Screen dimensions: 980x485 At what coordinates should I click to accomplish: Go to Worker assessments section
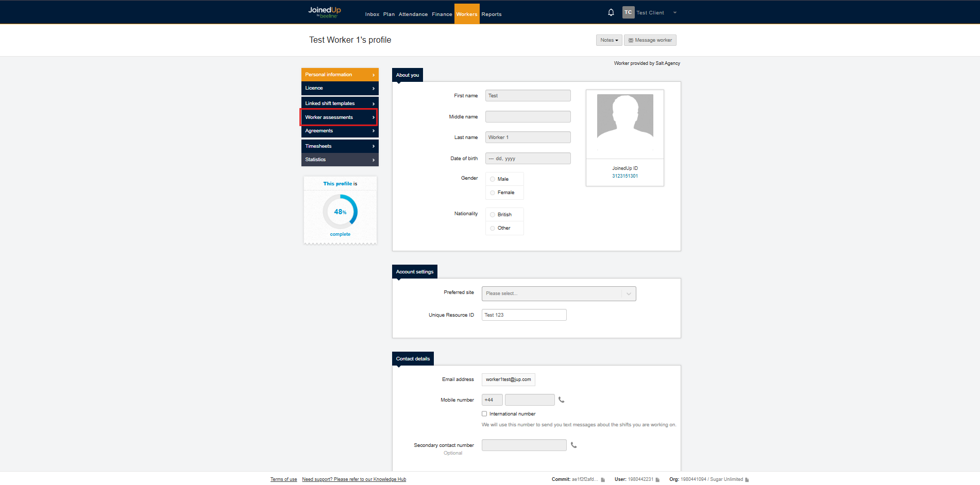tap(339, 117)
